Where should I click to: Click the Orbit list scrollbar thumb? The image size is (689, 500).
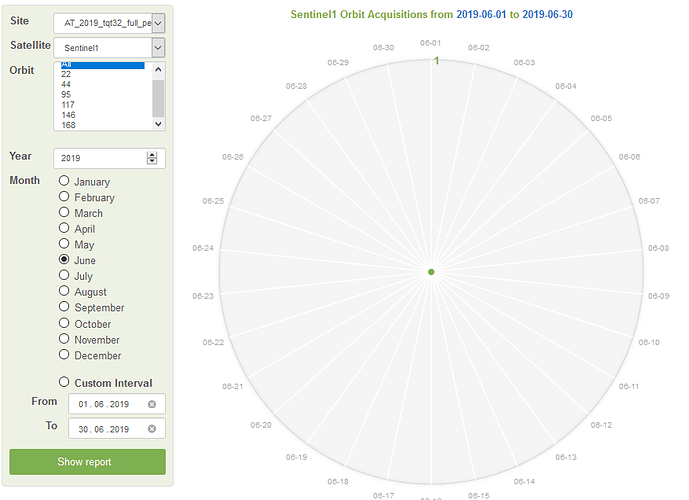pos(159,98)
